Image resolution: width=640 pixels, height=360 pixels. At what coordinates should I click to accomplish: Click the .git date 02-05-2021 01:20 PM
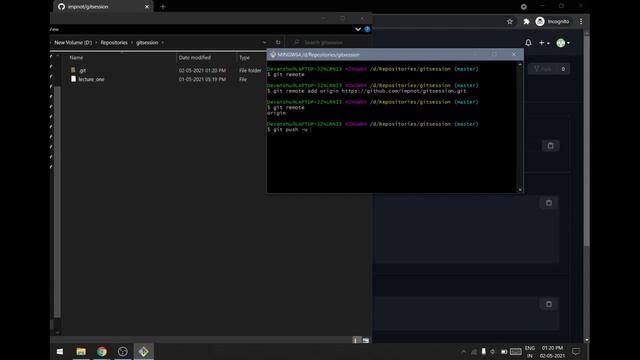pos(202,71)
